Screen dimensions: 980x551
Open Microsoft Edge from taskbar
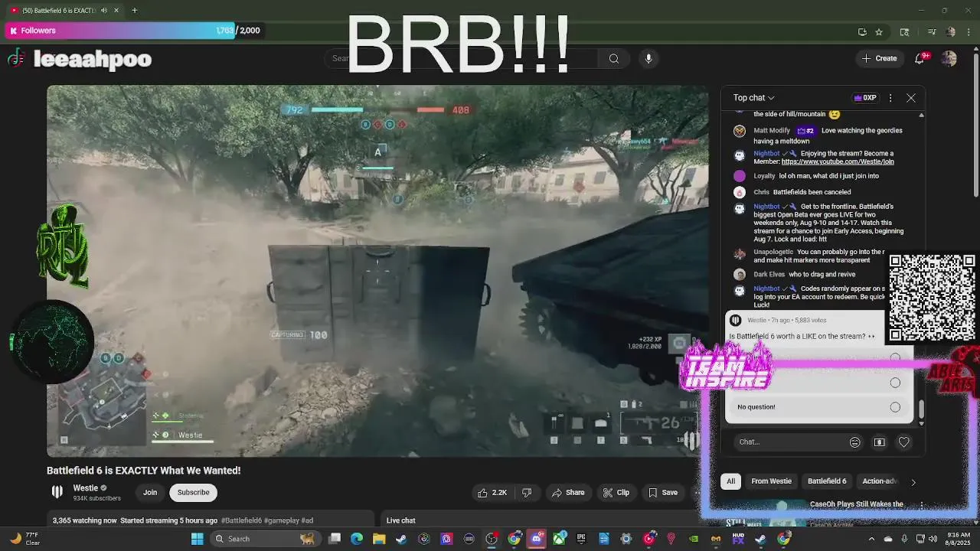click(x=357, y=539)
